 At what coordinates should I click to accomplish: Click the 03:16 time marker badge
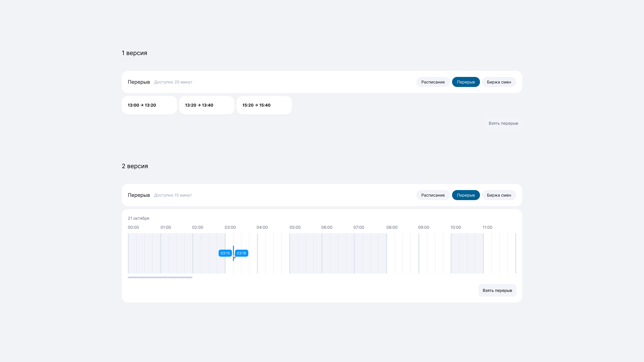242,253
